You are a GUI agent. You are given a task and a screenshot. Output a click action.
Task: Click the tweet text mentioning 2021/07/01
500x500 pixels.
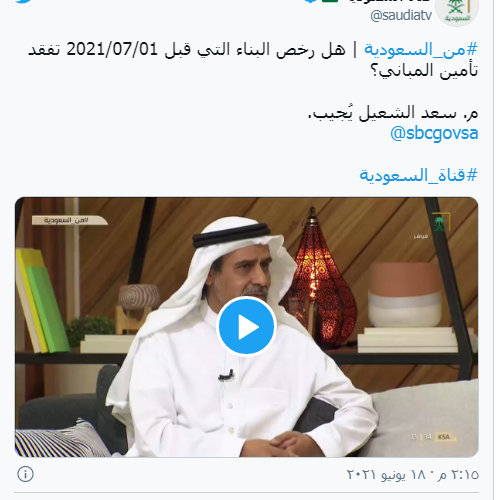pyautogui.click(x=253, y=60)
